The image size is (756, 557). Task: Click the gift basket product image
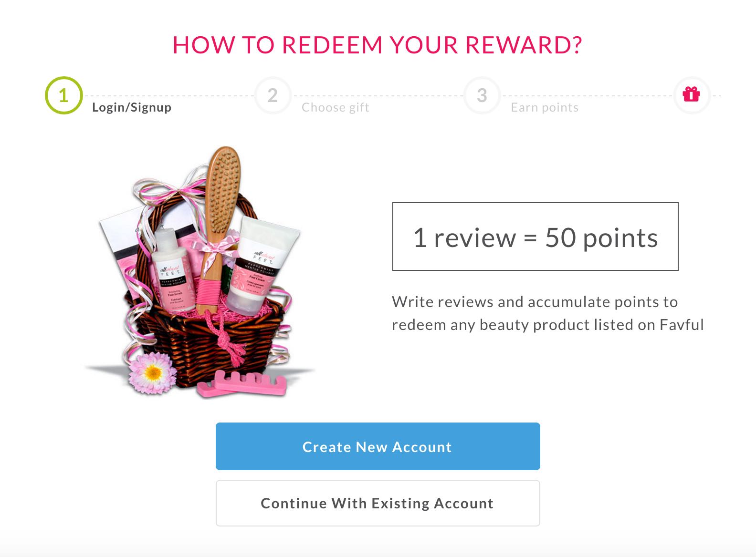coord(200,272)
